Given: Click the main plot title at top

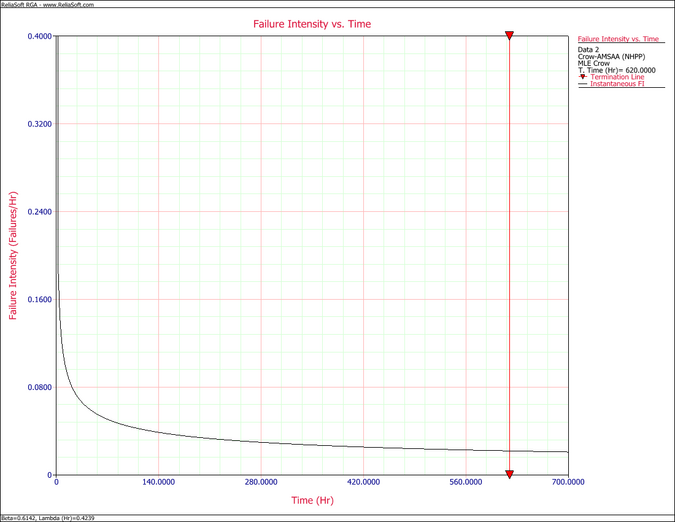Looking at the screenshot, I should pos(312,23).
